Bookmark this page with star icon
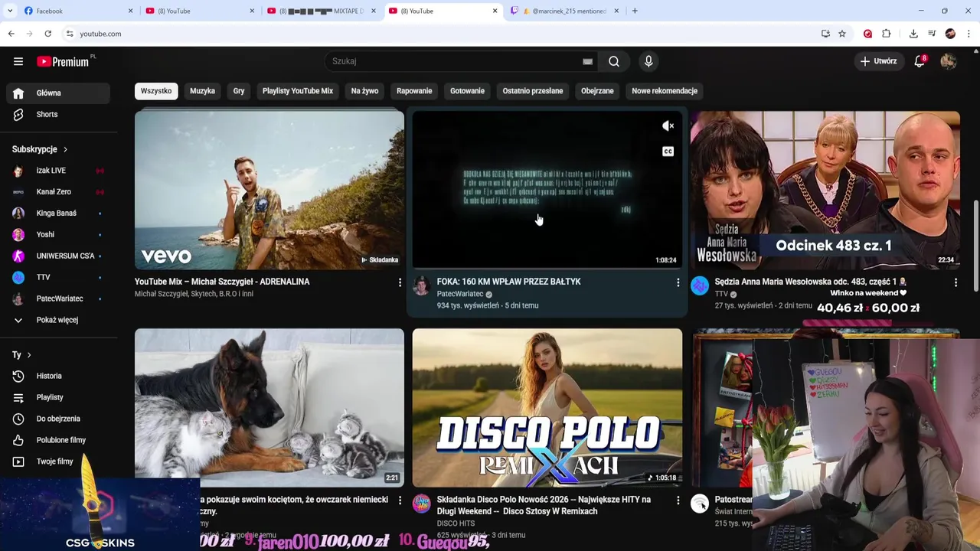This screenshot has height=551, width=980. [842, 34]
